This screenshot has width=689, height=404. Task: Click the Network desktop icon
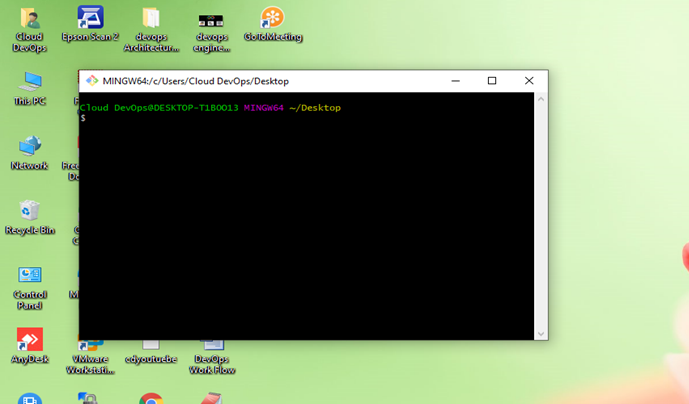click(x=30, y=146)
